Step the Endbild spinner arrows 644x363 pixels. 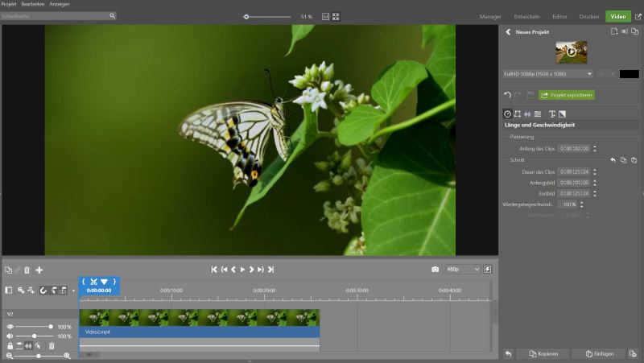[595, 193]
